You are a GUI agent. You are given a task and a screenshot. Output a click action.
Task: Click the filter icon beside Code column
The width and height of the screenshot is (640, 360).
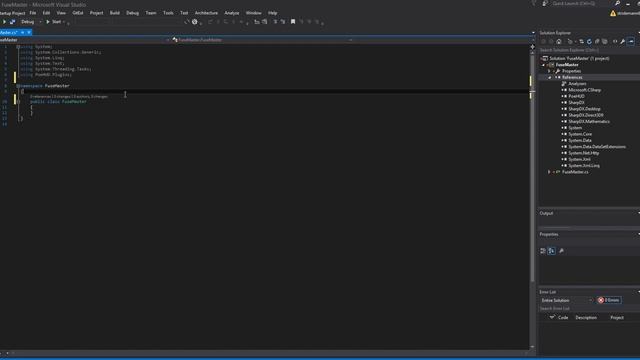click(552, 317)
